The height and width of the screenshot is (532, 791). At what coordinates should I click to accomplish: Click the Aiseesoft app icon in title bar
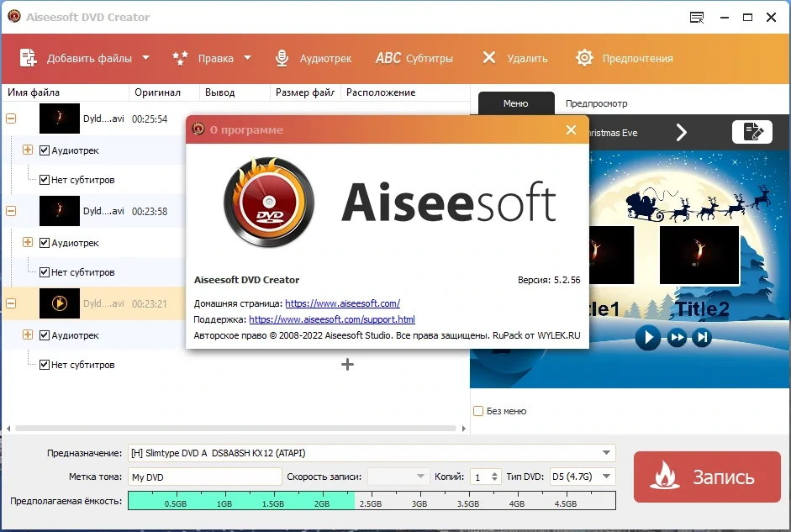point(14,17)
